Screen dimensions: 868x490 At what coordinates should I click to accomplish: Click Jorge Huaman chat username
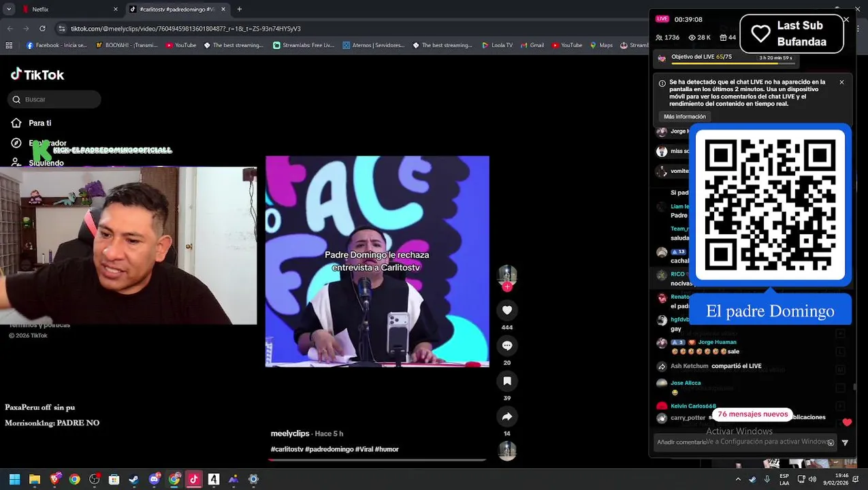(717, 342)
